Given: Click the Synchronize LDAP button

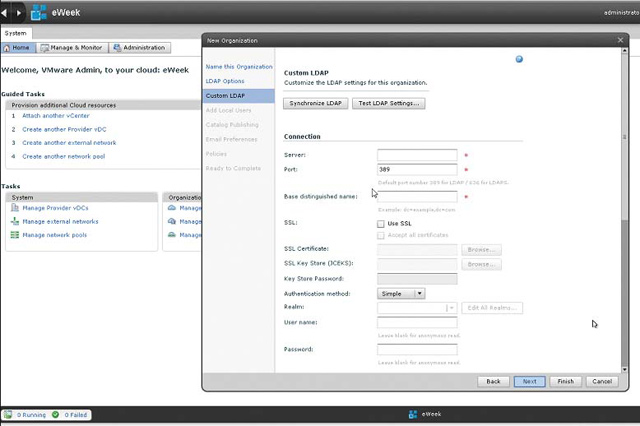Looking at the screenshot, I should (316, 103).
